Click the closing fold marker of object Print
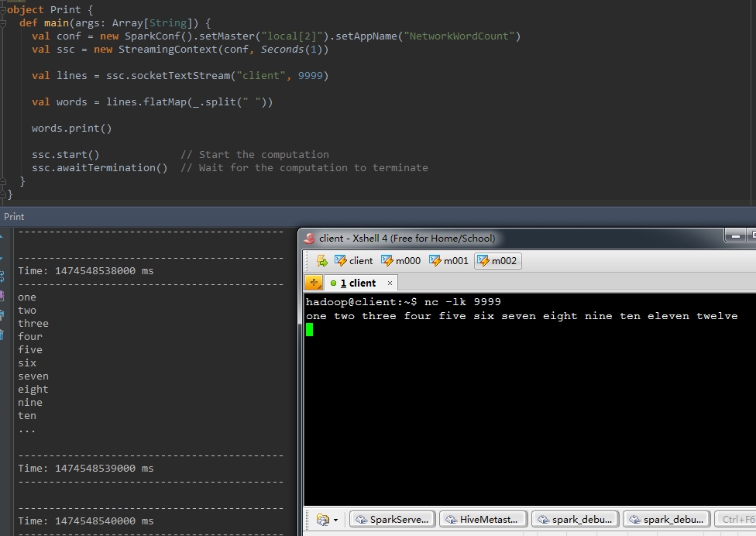Viewport: 756px width, 536px height. pos(3,194)
